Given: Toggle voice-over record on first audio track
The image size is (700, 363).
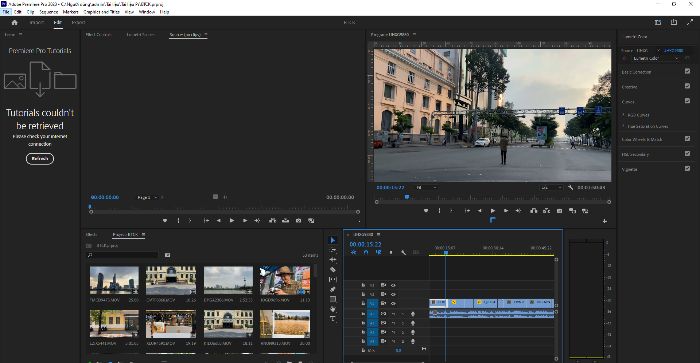Looking at the screenshot, I should [412, 314].
